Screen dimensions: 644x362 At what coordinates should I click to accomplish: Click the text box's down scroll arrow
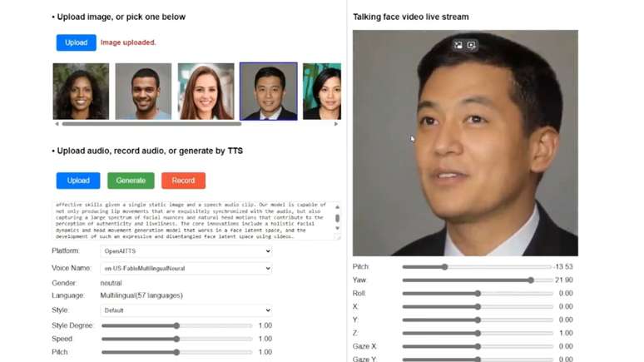point(337,228)
